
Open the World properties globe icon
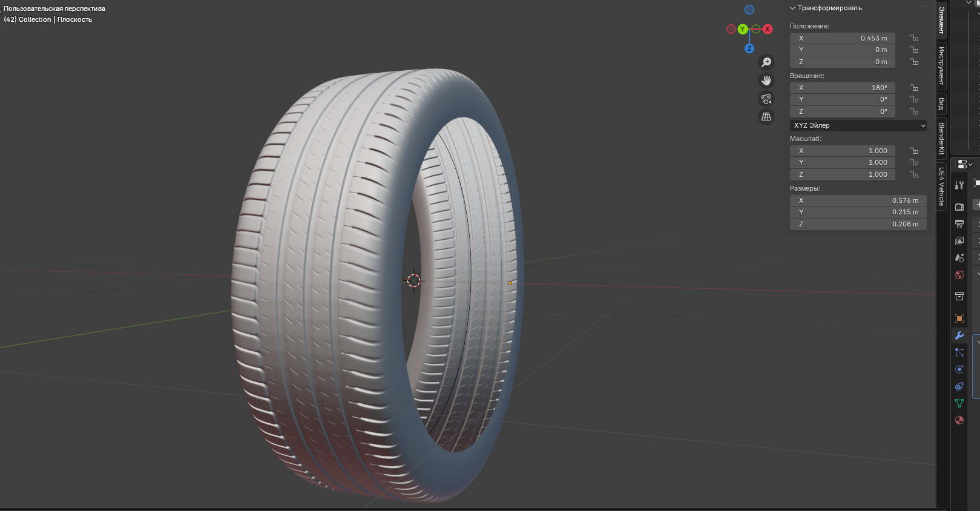tap(959, 275)
